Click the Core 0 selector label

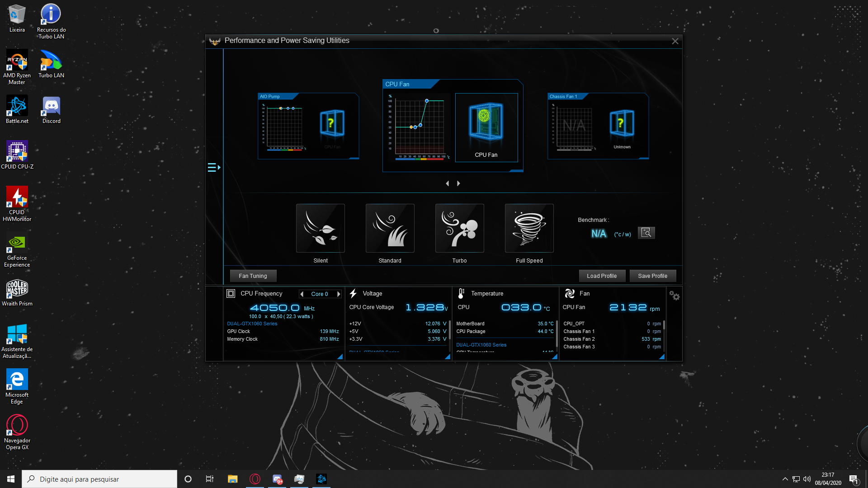click(x=320, y=294)
